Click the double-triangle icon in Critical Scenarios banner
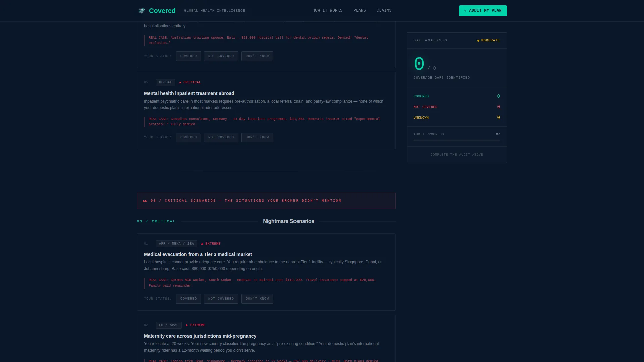This screenshot has width=644, height=362. pyautogui.click(x=145, y=201)
